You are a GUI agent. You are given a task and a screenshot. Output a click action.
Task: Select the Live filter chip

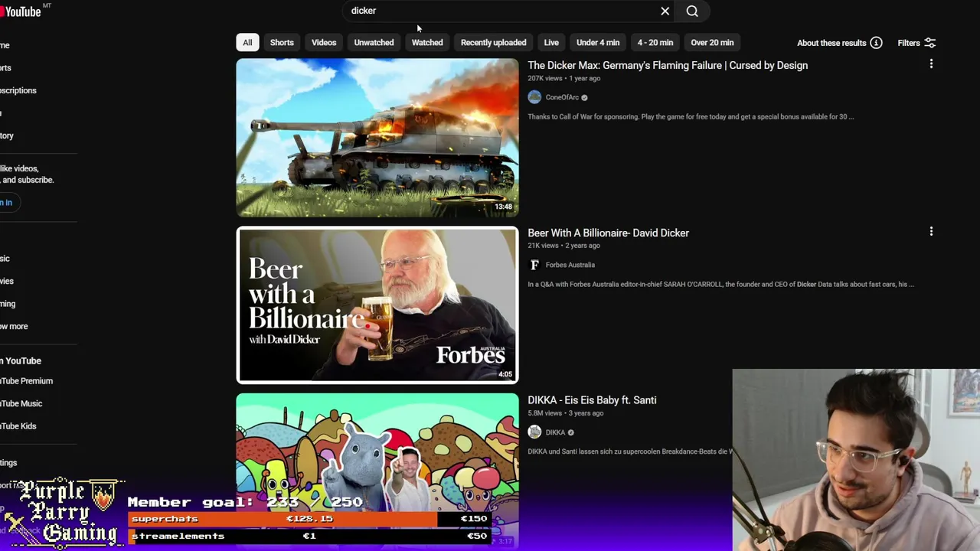551,43
